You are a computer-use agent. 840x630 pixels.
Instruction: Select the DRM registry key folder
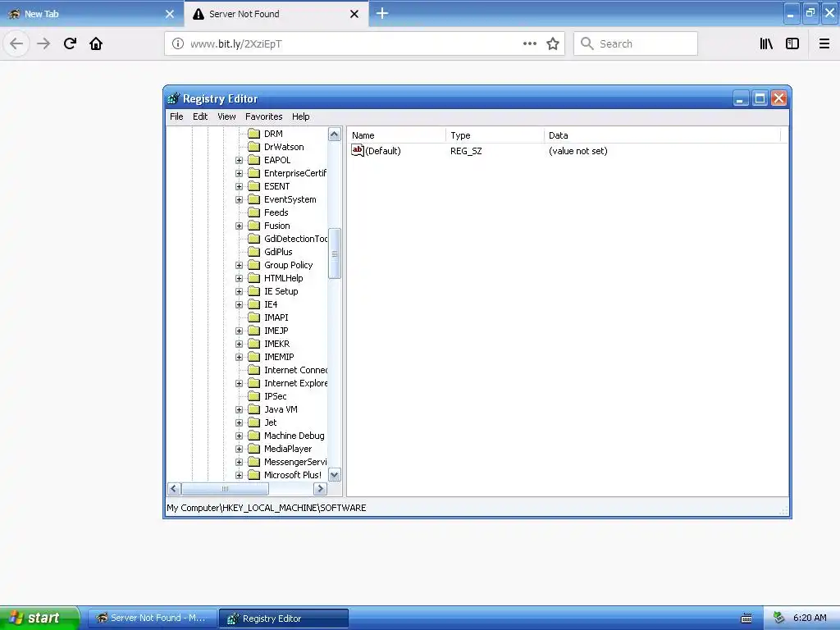(273, 134)
